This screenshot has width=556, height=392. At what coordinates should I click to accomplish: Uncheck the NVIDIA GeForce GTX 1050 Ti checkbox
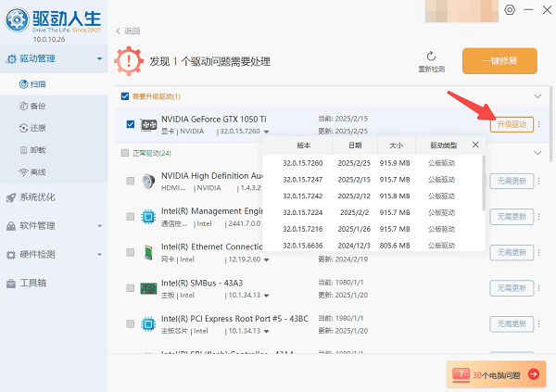(130, 124)
